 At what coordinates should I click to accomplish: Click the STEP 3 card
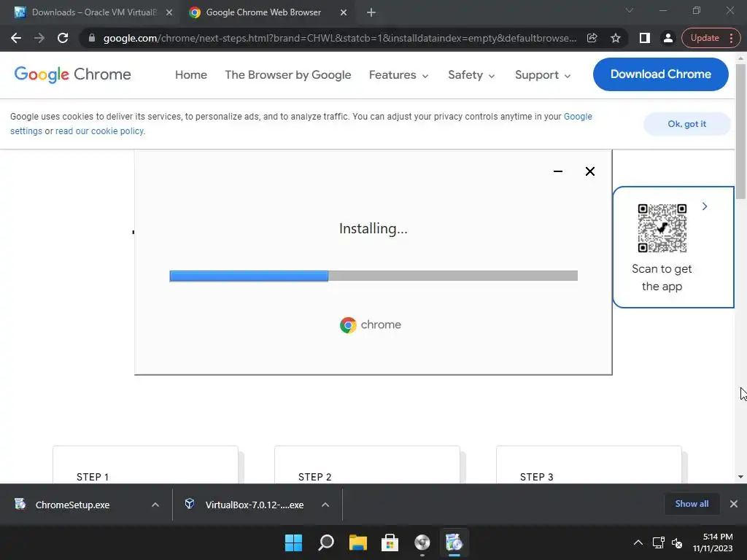pyautogui.click(x=589, y=465)
